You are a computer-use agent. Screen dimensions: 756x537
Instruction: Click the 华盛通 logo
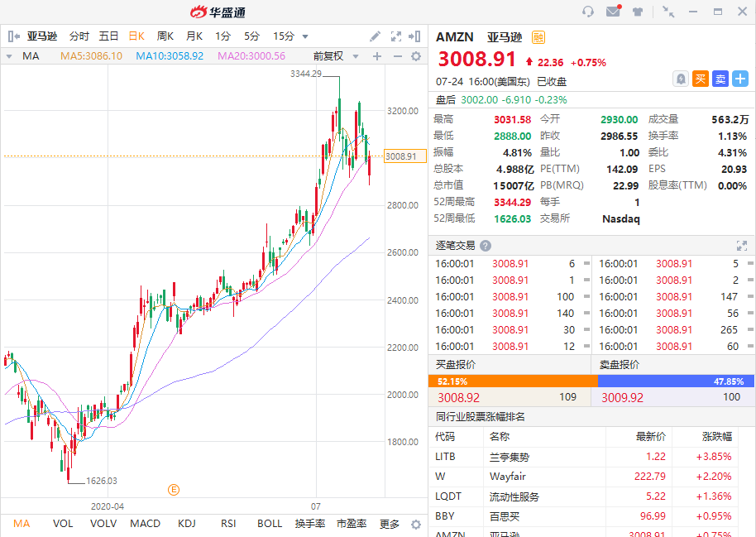pyautogui.click(x=218, y=12)
